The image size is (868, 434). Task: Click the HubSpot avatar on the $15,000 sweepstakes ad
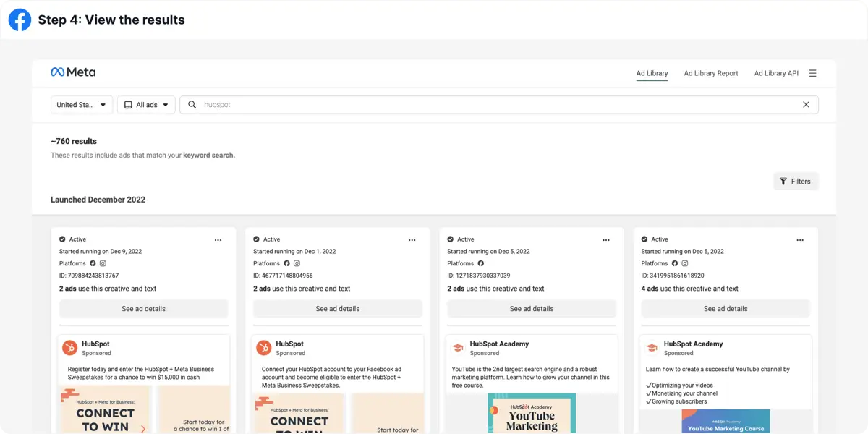click(x=70, y=349)
